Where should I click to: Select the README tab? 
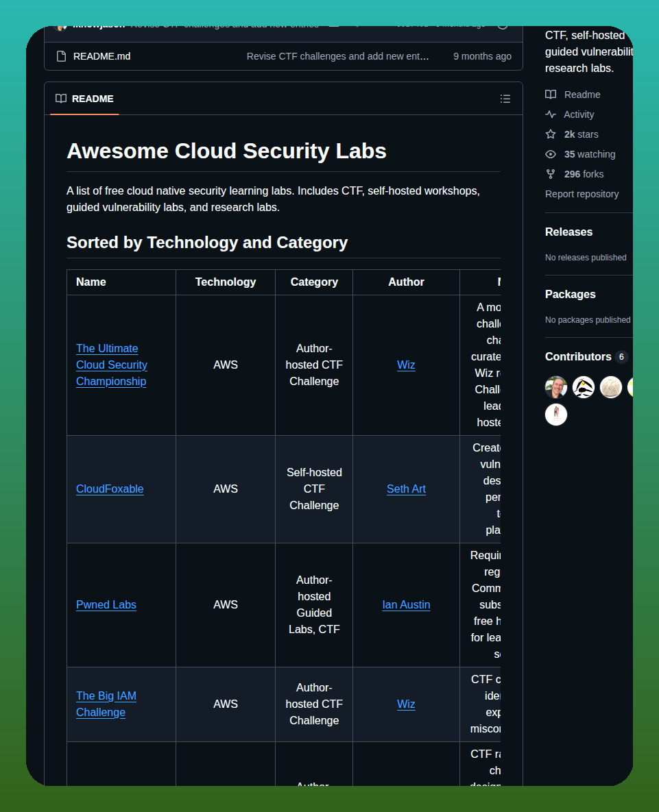point(84,99)
